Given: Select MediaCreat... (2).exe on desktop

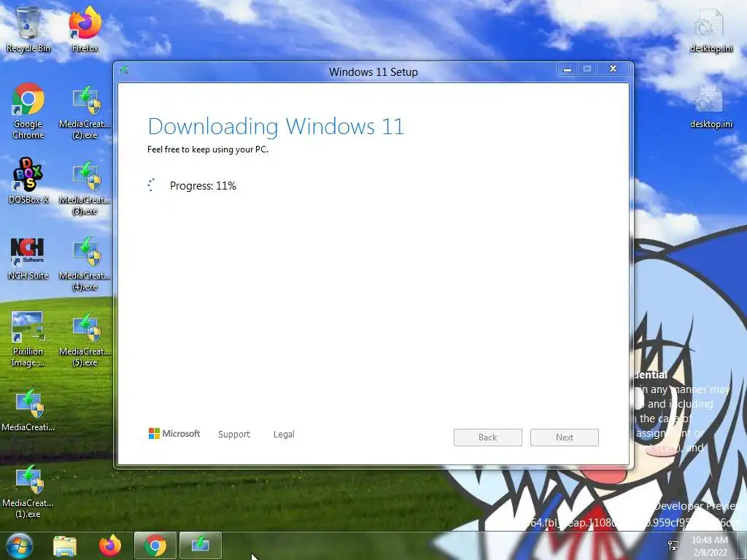Looking at the screenshot, I should 85,111.
